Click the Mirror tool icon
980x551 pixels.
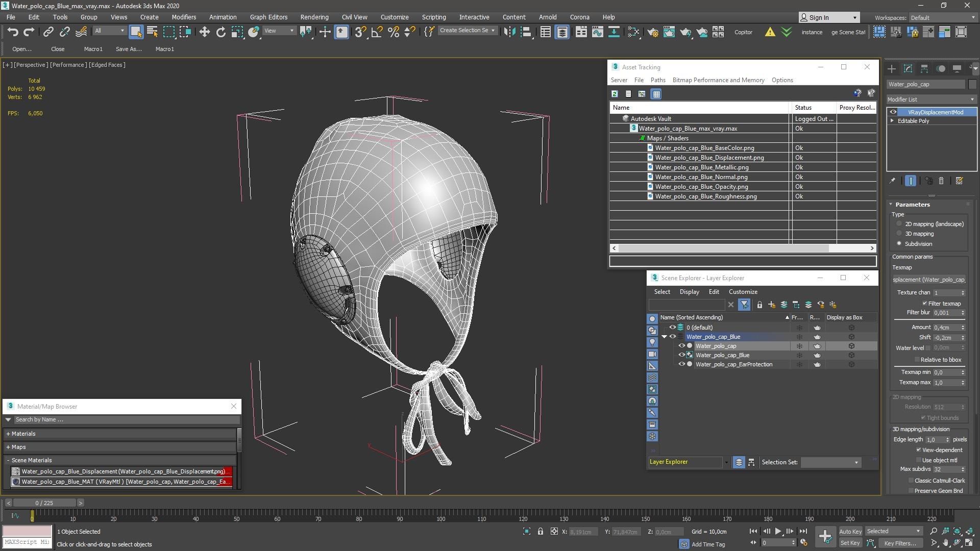509,32
